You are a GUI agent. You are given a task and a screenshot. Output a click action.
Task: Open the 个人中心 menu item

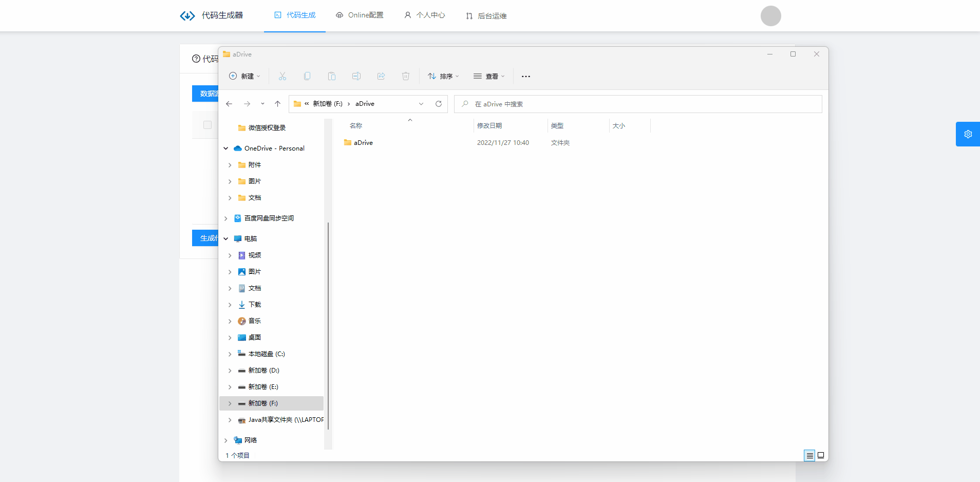(x=424, y=15)
